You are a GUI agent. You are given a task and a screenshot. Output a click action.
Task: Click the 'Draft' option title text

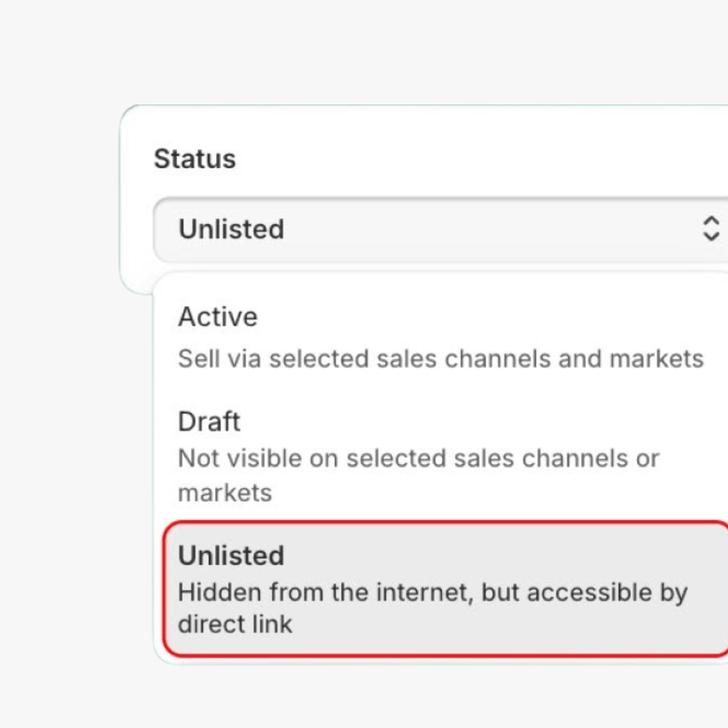[209, 421]
